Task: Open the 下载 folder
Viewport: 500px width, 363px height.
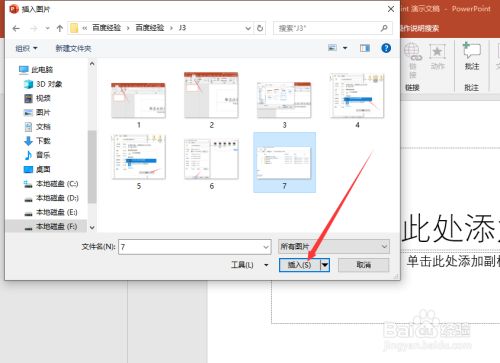Action: point(37,141)
